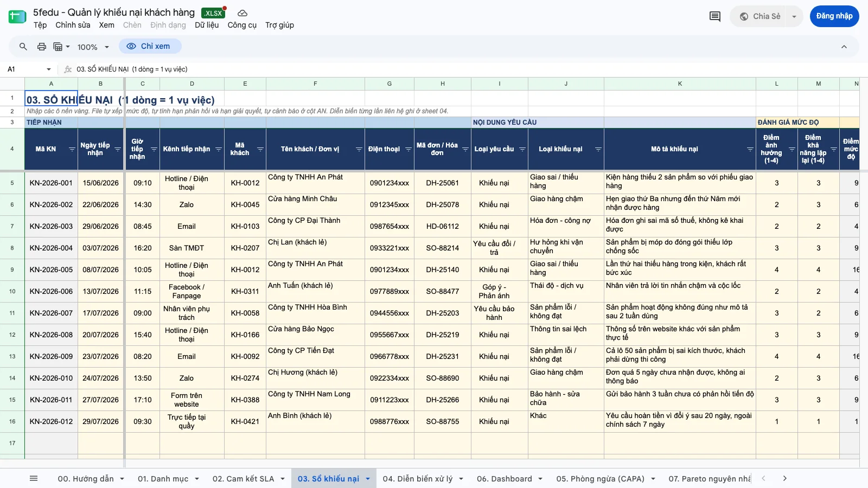
Task: Open the 03. Sổ khiếu nại tab menu
Action: [368, 479]
